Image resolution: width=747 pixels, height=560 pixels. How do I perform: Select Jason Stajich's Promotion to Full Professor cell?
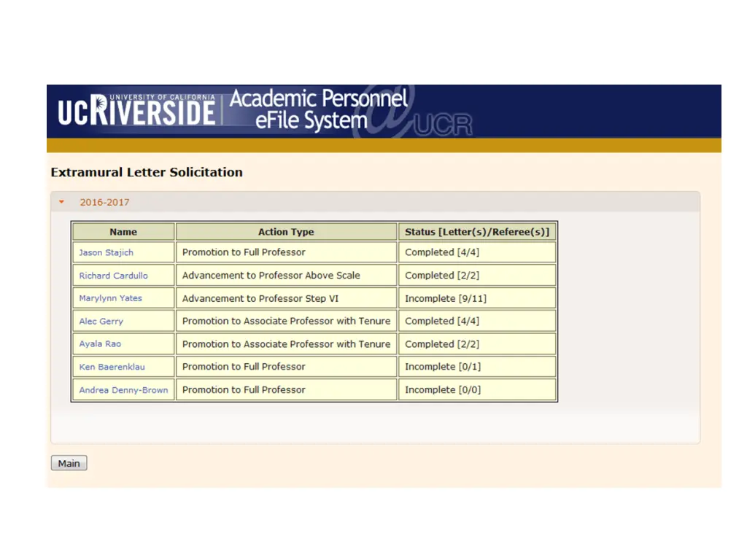286,252
